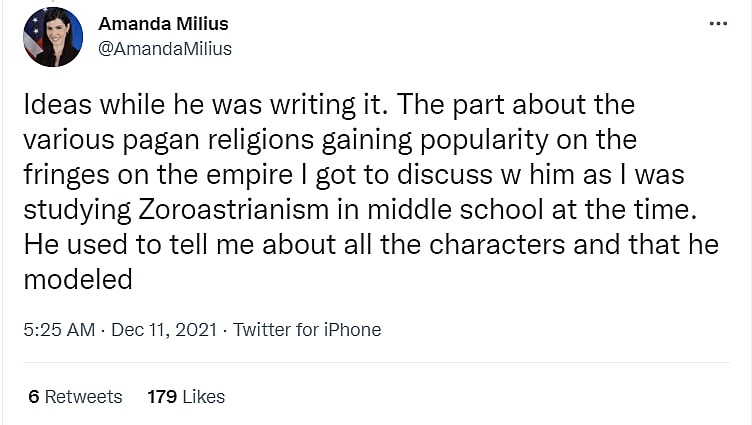Show the 179 Likes list
This screenshot has height=425, width=752.
tap(186, 397)
